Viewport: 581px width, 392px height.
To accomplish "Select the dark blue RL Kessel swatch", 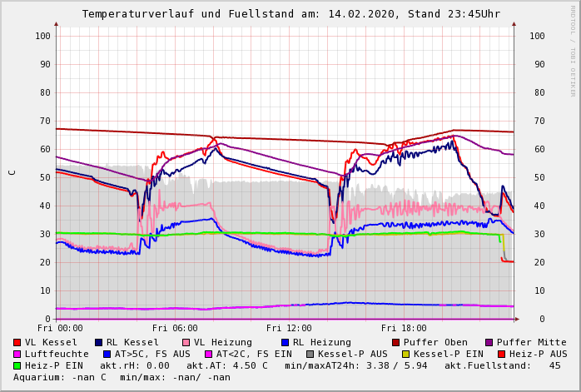I will (x=98, y=342).
